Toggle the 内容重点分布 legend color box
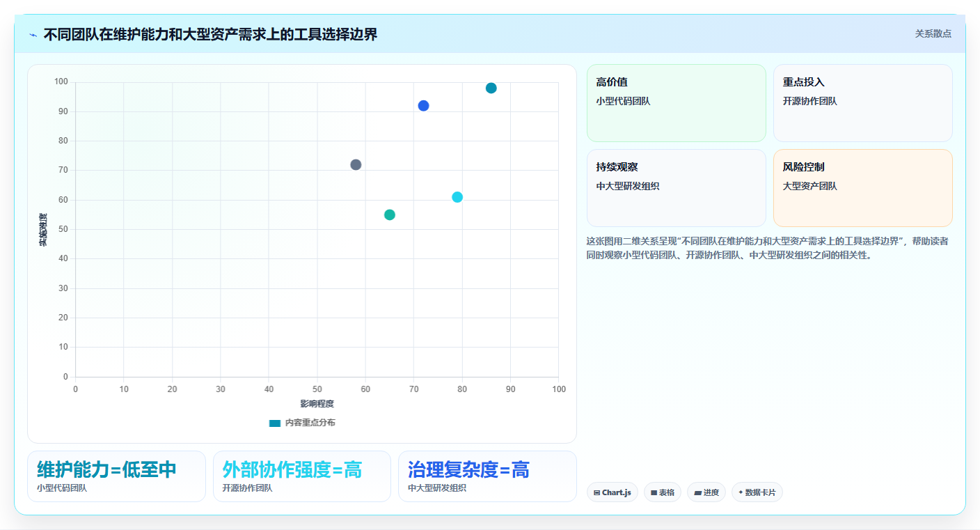This screenshot has width=980, height=530. [275, 423]
